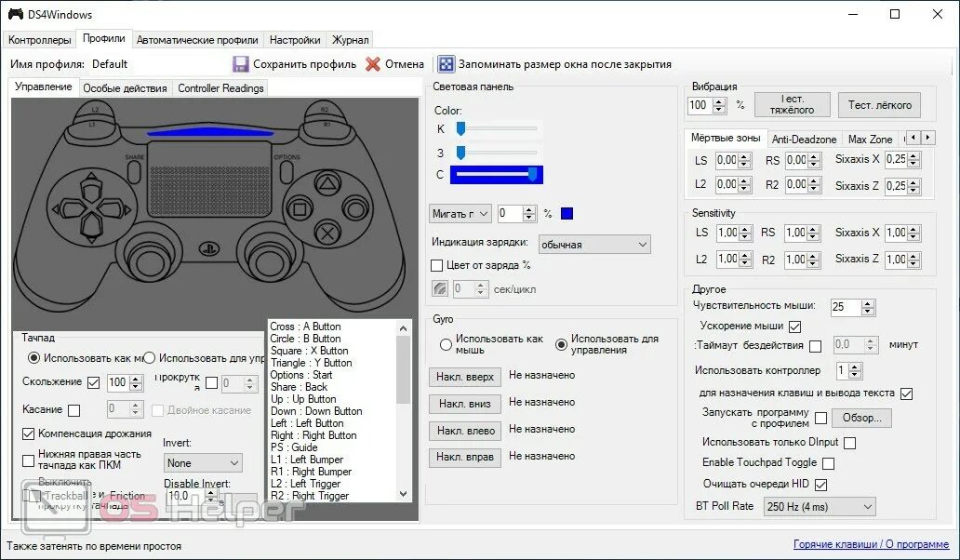
Task: Open the Журнал tab
Action: tap(350, 40)
